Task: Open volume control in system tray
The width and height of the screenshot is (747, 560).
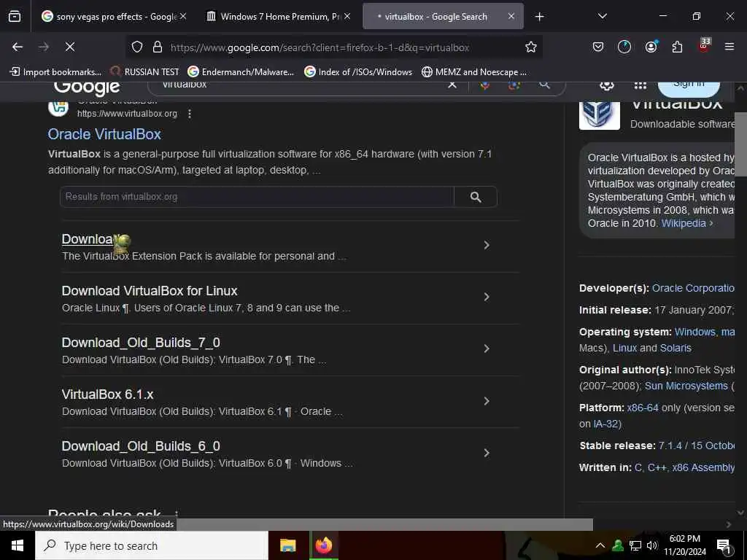Action: click(651, 545)
